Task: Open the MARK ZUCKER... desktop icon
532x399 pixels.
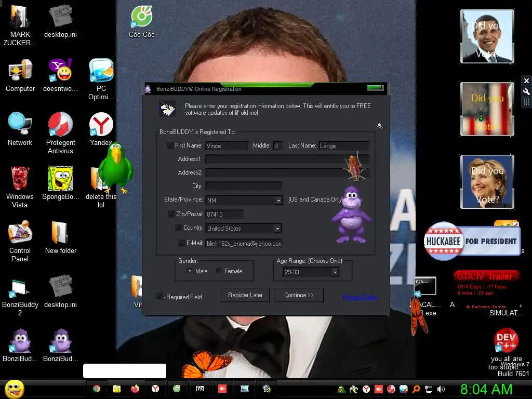Action: coord(20,25)
